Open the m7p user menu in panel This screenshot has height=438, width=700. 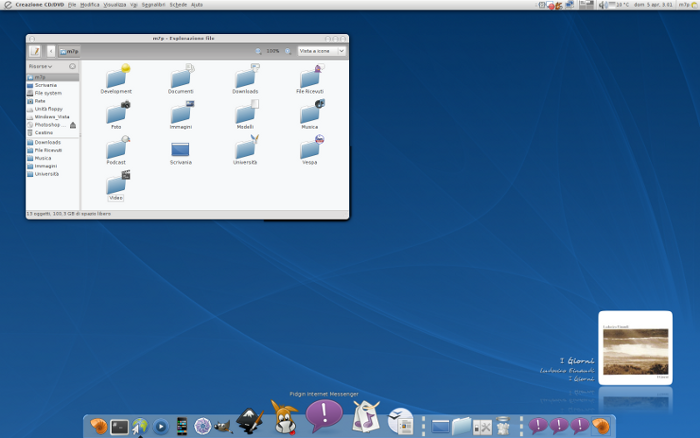[x=688, y=5]
